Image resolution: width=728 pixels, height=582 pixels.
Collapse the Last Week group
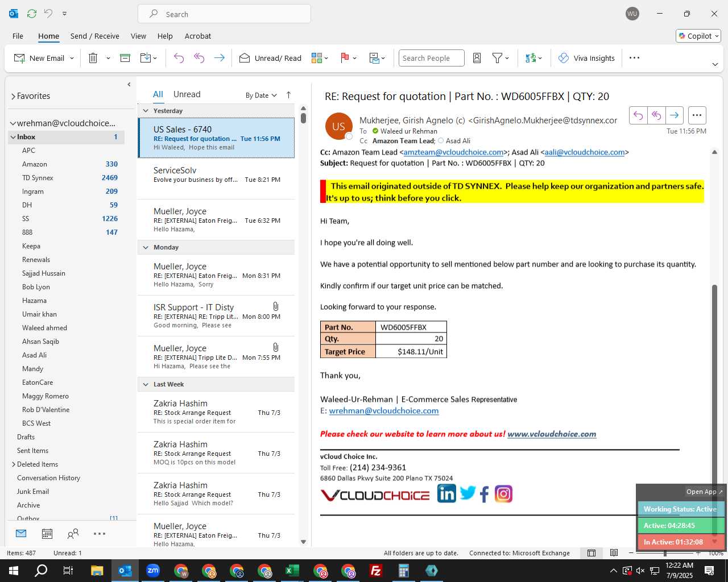click(x=146, y=384)
